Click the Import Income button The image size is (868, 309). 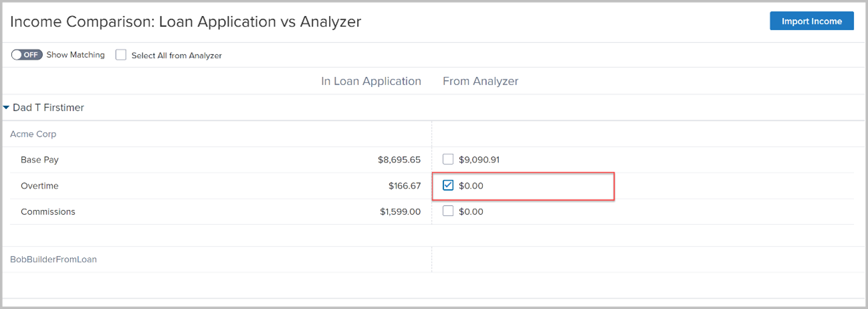(x=811, y=21)
